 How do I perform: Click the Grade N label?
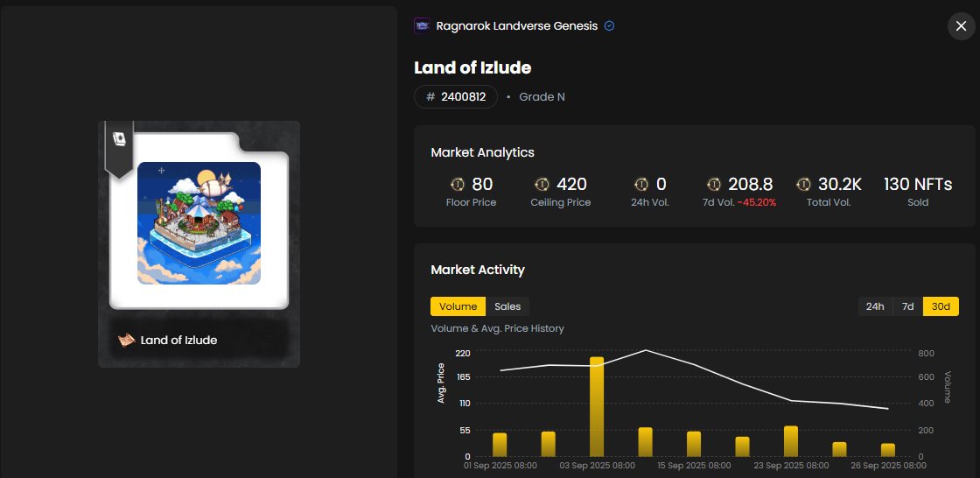542,97
